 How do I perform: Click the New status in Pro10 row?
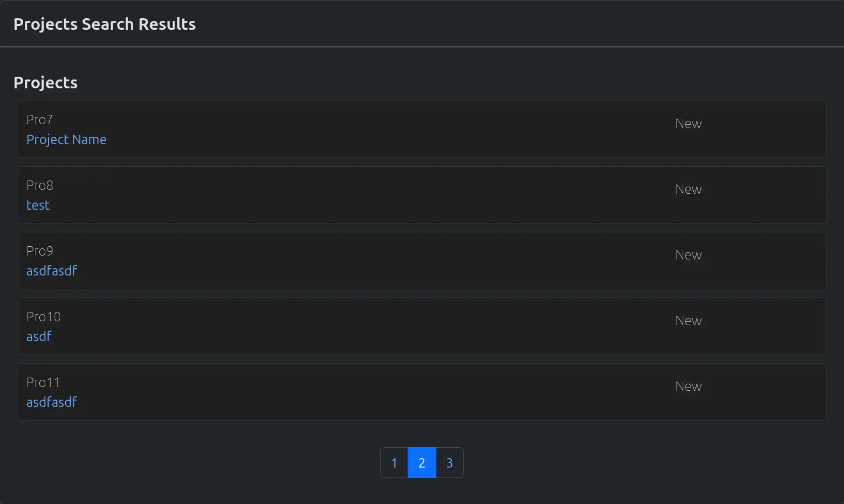tap(688, 321)
